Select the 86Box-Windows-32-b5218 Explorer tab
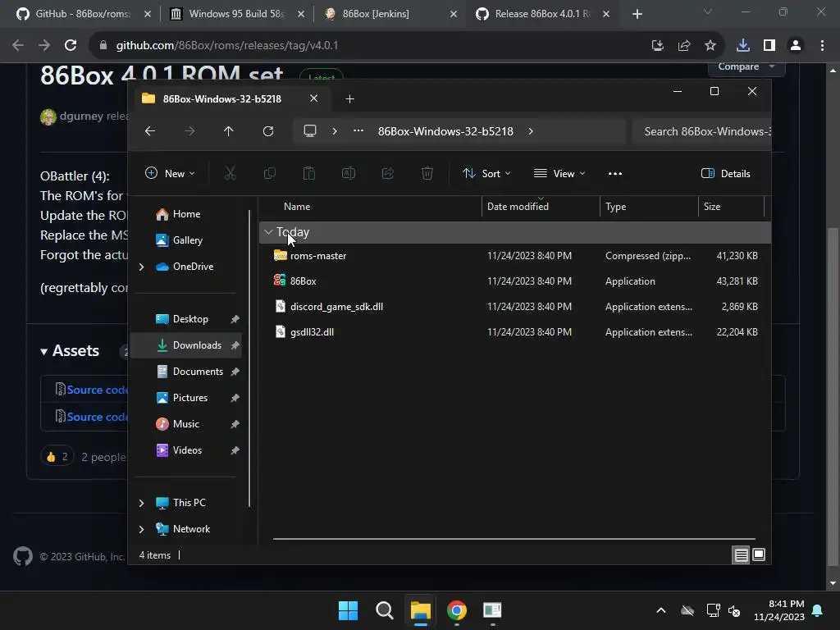Screen dimensions: 840x630 (x=221, y=99)
